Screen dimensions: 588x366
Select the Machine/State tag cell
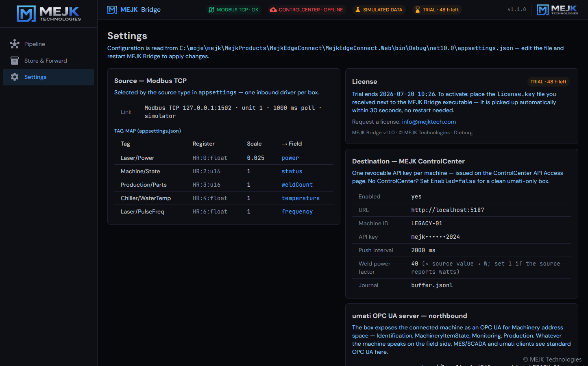140,171
